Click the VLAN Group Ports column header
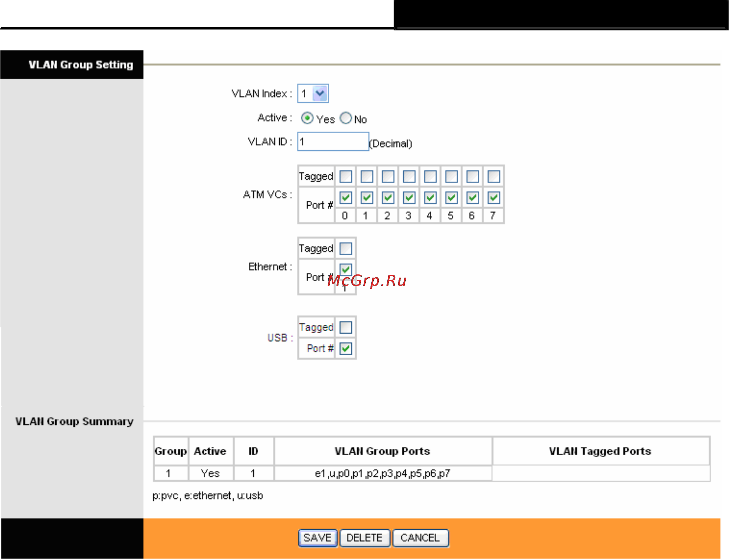 [x=383, y=451]
